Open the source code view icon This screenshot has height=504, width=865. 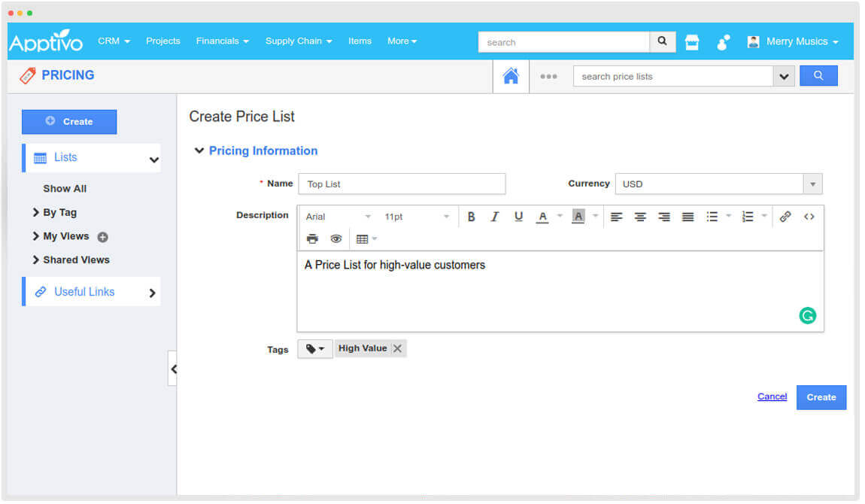click(x=809, y=217)
